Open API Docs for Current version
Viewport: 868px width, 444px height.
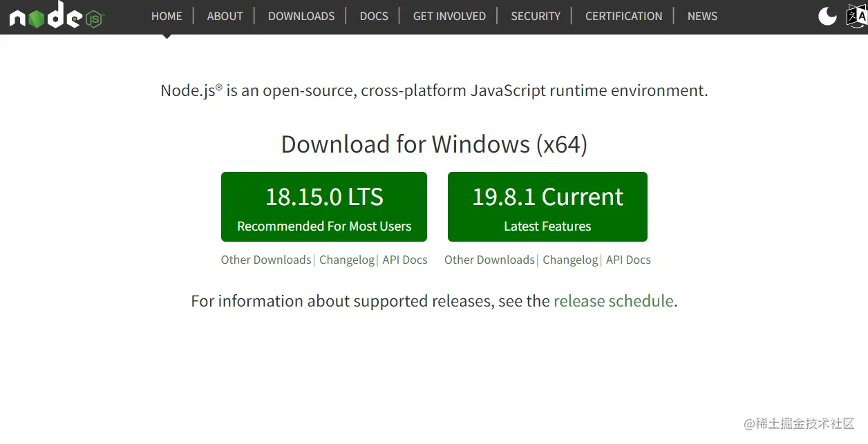(x=628, y=260)
